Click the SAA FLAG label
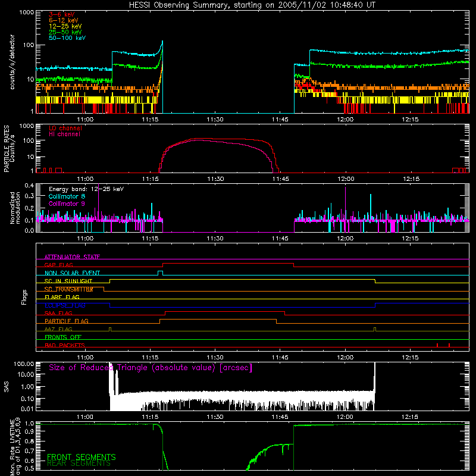The image size is (476, 476). (x=58, y=313)
